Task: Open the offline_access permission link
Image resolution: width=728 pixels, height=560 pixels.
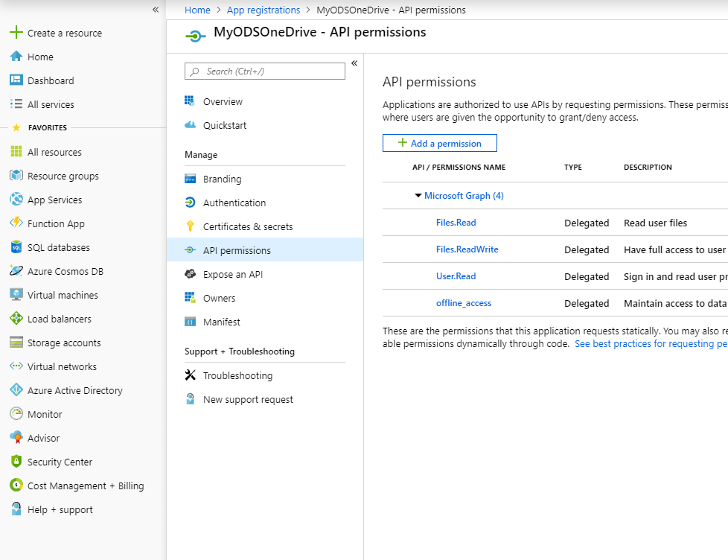Action: [x=463, y=303]
